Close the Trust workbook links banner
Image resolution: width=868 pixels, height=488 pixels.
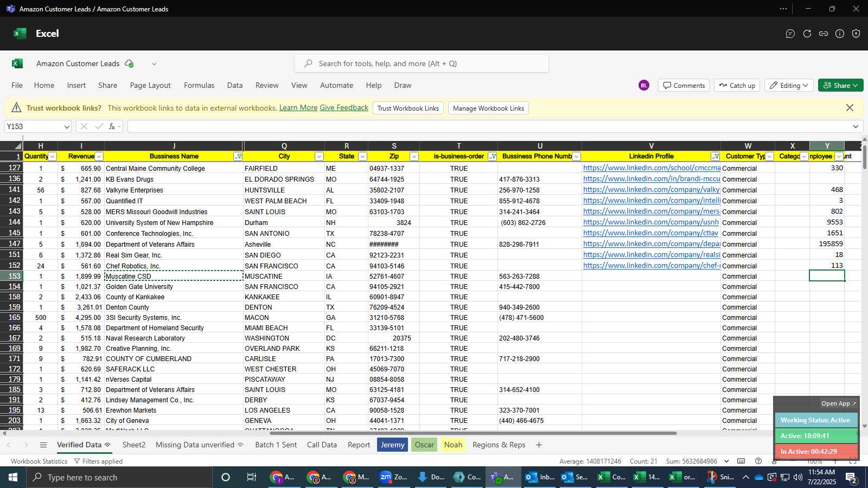(850, 108)
